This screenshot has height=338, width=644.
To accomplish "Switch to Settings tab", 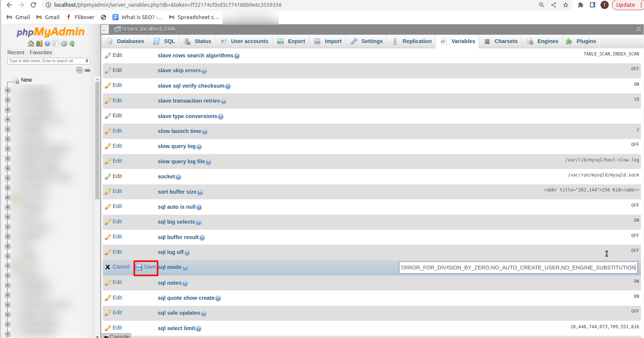I will tap(367, 41).
